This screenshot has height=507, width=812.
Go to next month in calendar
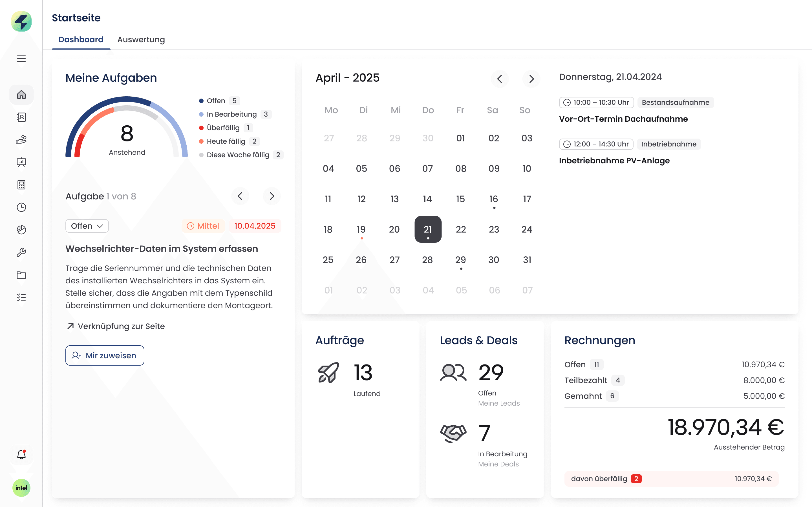coord(531,79)
